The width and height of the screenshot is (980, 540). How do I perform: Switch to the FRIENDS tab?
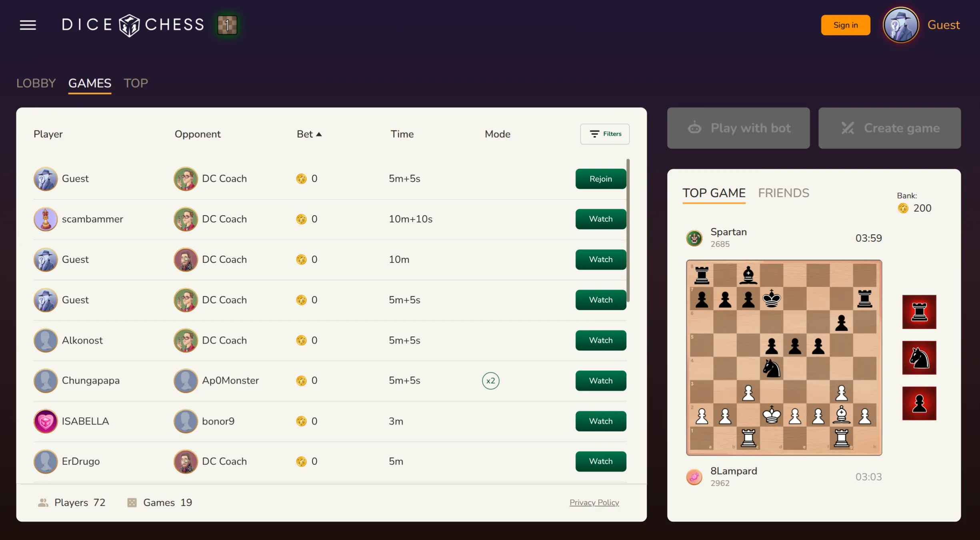[x=784, y=193]
